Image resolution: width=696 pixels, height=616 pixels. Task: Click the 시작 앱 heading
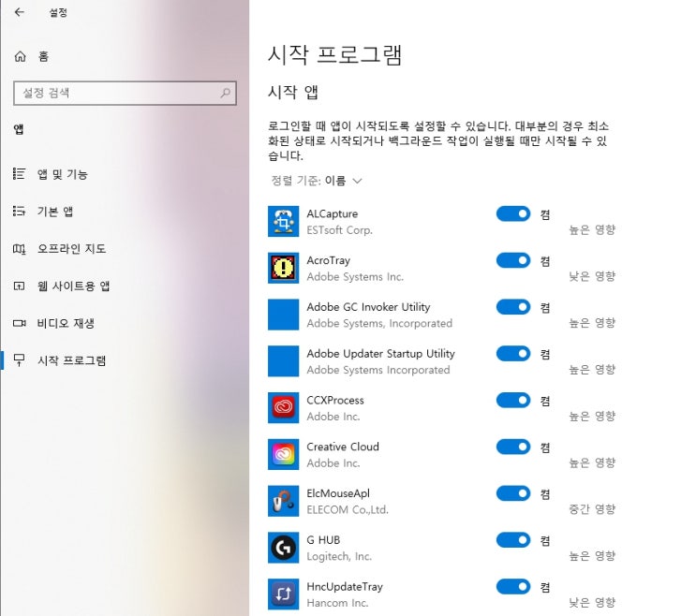293,93
